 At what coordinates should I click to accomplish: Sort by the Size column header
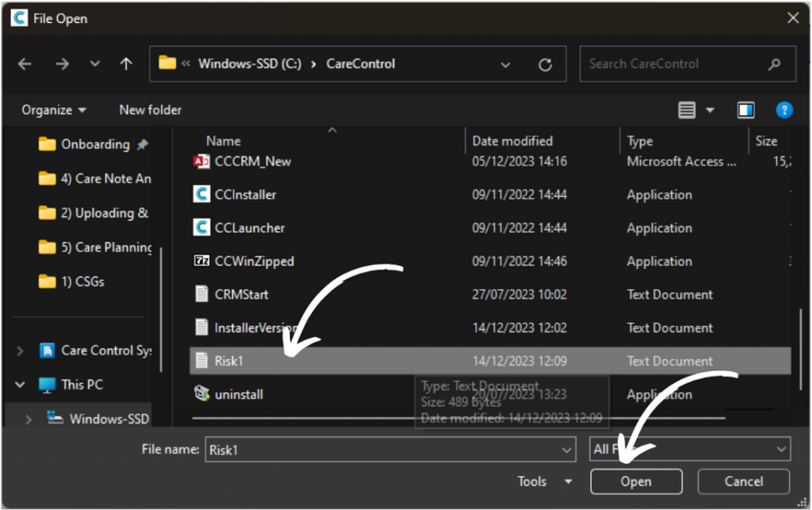point(766,141)
